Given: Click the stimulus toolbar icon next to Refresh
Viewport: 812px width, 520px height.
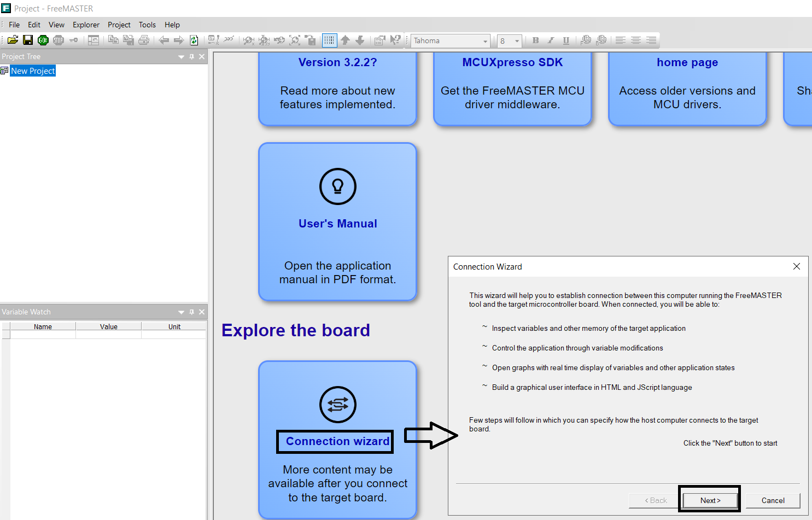Looking at the screenshot, I should point(214,40).
